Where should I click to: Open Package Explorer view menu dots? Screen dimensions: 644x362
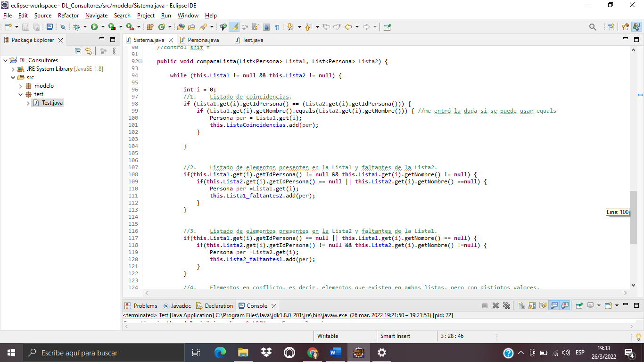tap(114, 51)
